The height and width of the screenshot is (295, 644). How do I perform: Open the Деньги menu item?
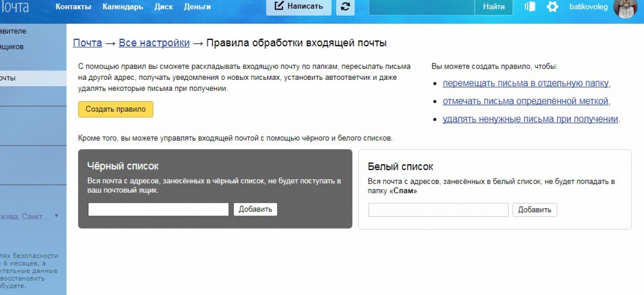197,7
